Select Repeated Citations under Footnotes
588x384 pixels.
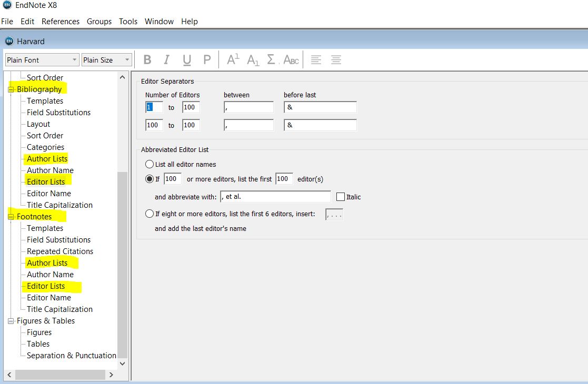pos(60,251)
